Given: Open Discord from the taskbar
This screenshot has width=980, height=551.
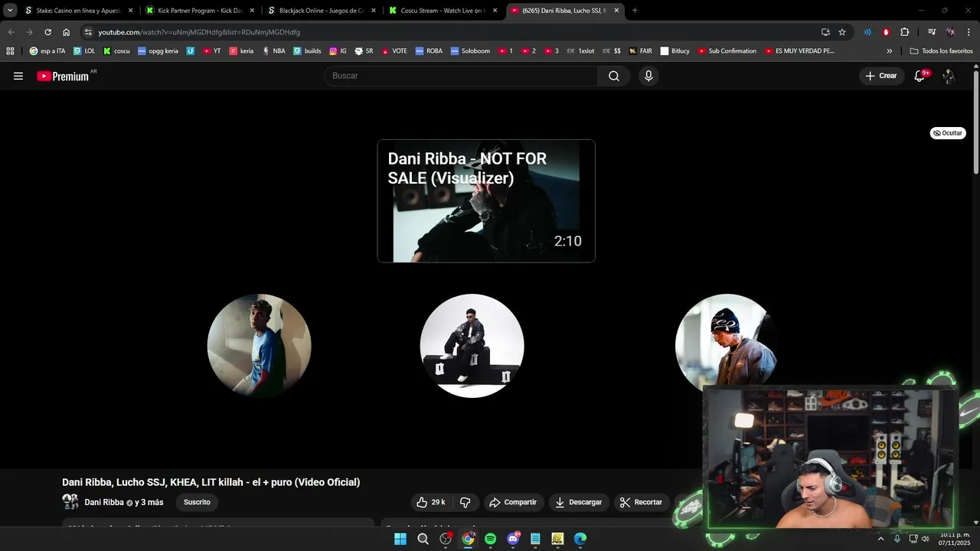Looking at the screenshot, I should pos(513,539).
